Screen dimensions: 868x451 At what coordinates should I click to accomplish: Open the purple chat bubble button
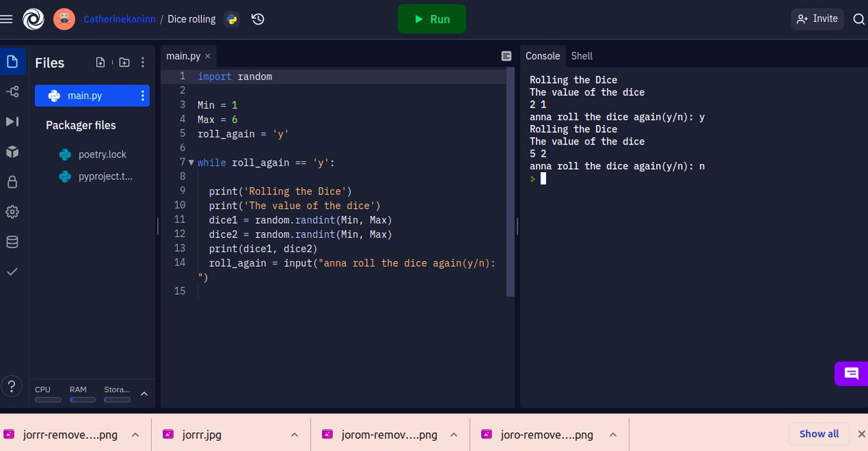[x=851, y=374]
